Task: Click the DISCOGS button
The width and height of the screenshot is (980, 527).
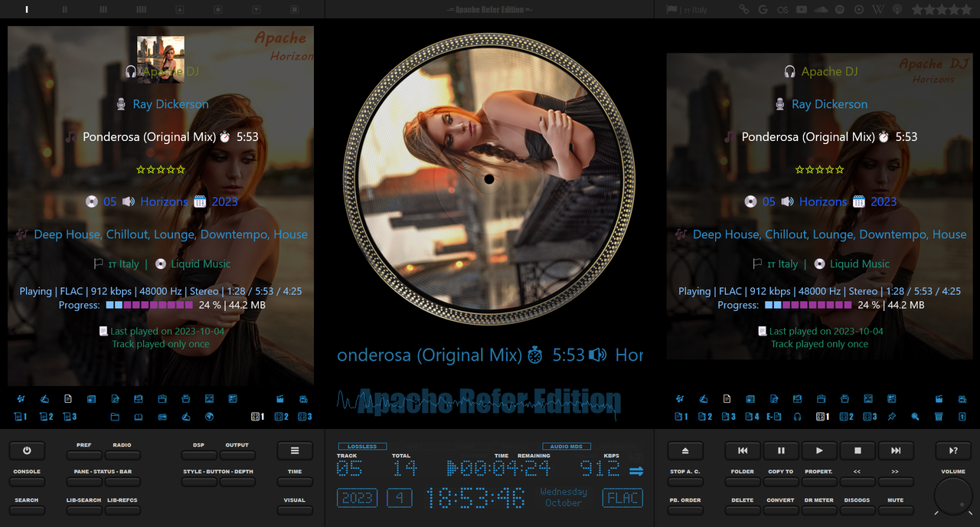Action: [x=857, y=510]
